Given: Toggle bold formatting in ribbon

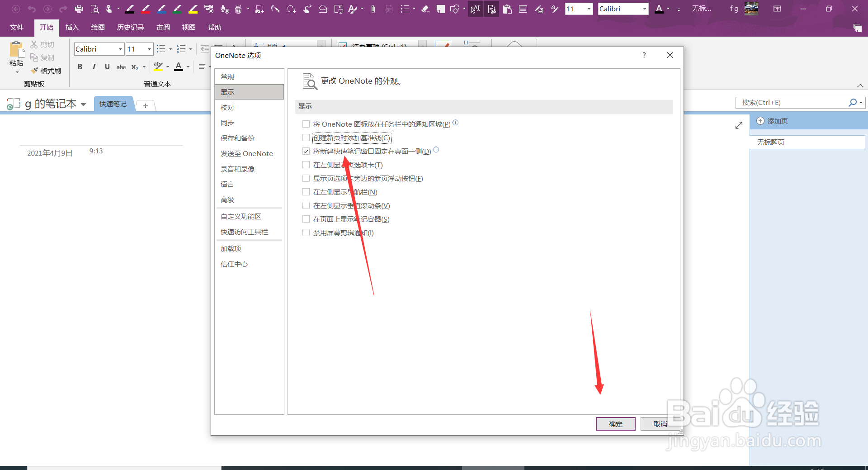Looking at the screenshot, I should click(x=80, y=67).
